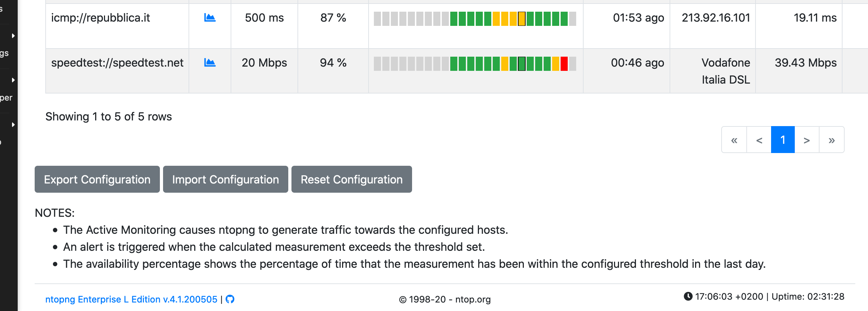Image resolution: width=868 pixels, height=311 pixels.
Task: Go to the next page of results
Action: 807,140
